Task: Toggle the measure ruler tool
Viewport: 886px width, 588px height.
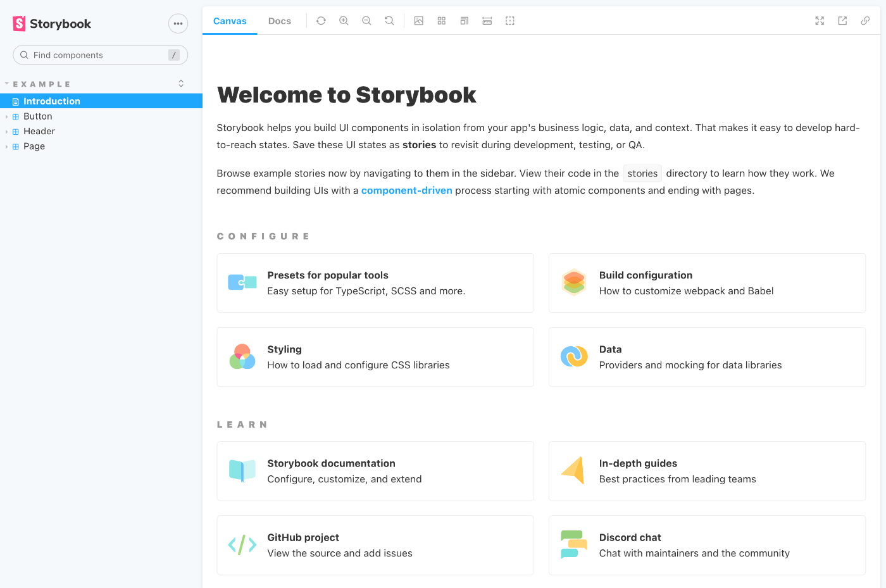Action: (x=487, y=21)
